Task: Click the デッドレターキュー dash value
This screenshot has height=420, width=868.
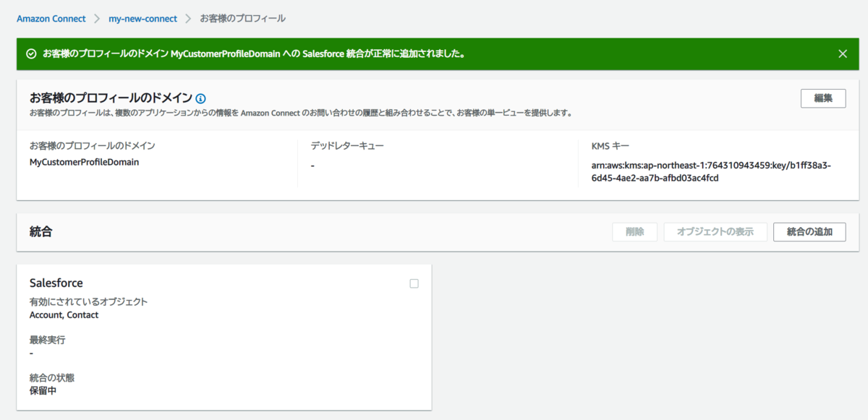Action: (x=312, y=164)
